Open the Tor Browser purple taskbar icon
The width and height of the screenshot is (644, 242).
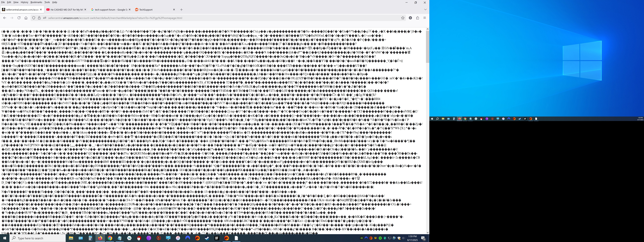149,238
